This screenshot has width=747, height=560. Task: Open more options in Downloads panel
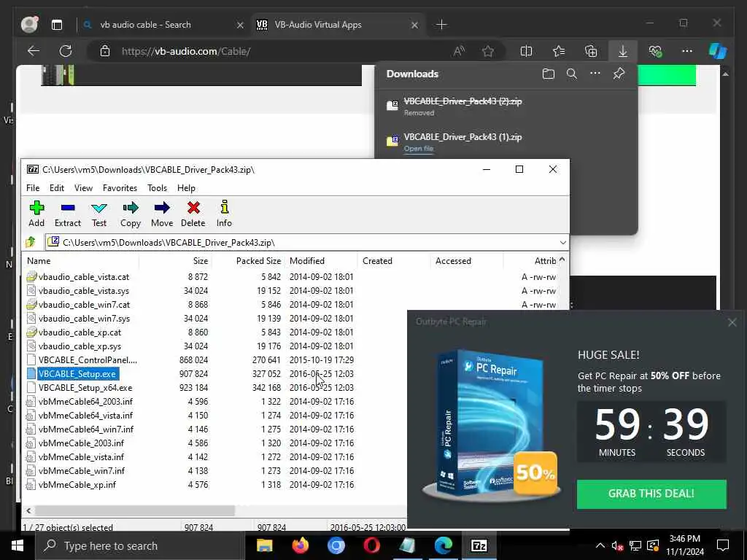[x=595, y=74]
